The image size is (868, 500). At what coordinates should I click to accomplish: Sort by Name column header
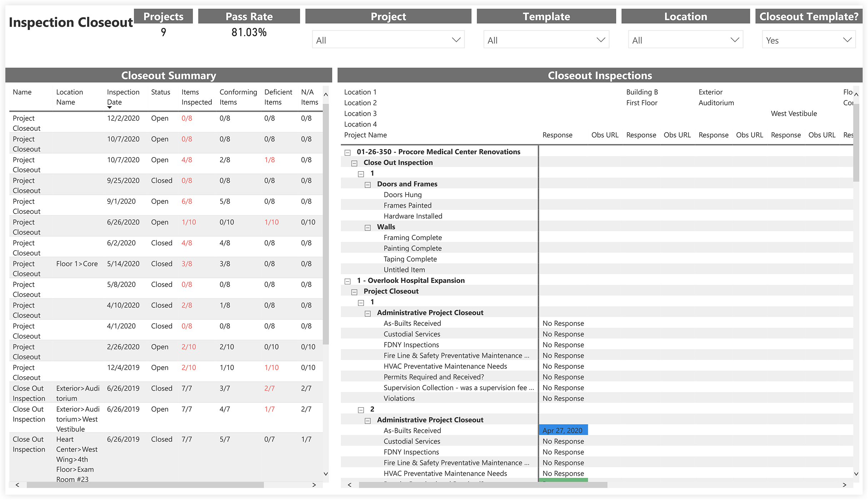click(x=22, y=92)
